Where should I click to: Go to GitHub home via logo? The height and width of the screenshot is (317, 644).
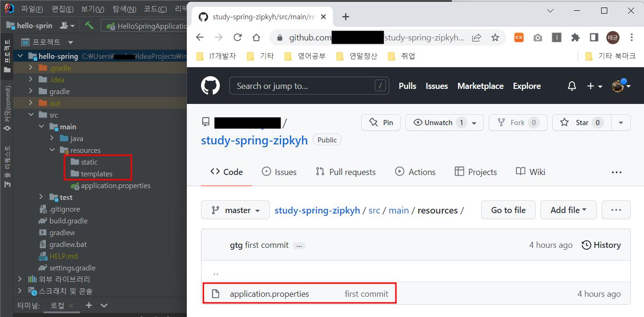(x=210, y=86)
